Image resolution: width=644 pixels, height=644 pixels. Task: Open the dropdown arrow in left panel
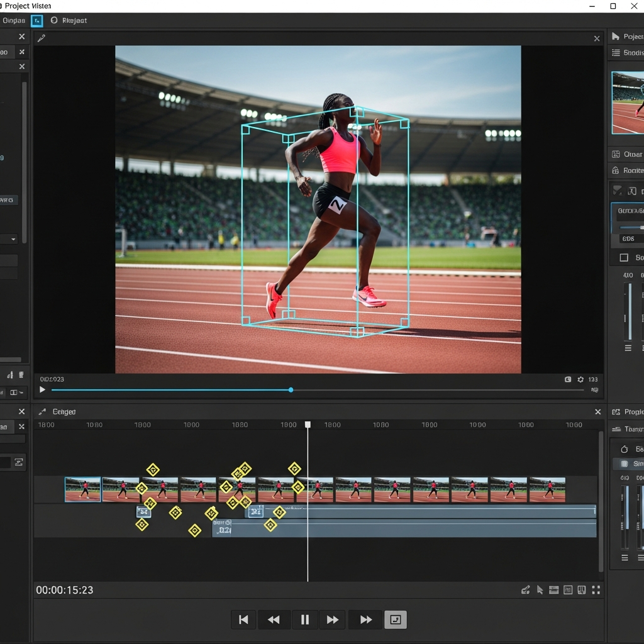pos(13,239)
